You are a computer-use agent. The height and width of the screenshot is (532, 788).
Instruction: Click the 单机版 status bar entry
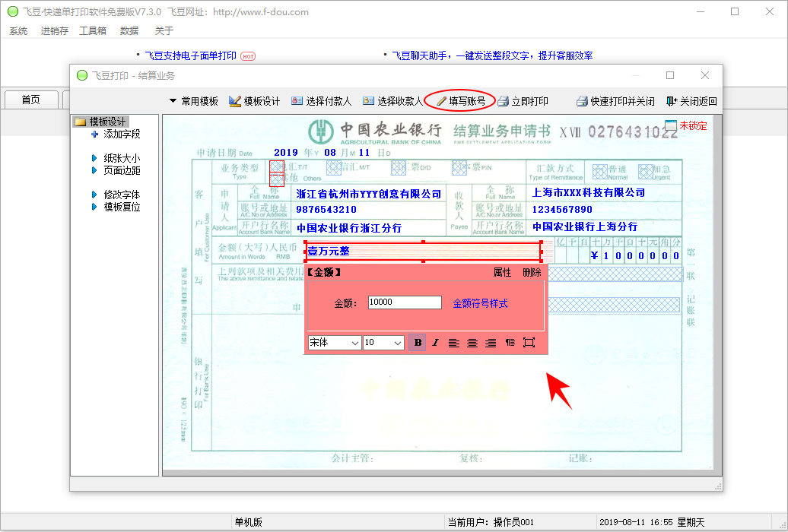[248, 522]
